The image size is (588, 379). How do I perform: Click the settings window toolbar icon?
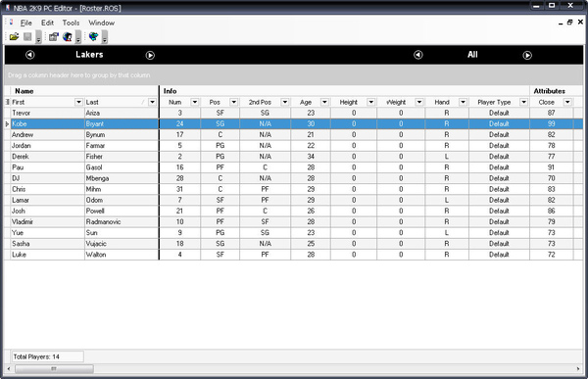point(54,37)
